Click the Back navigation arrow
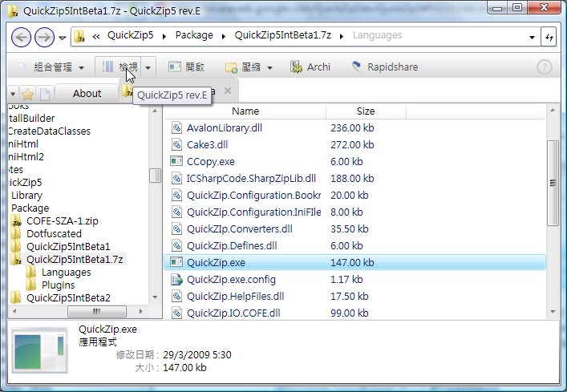This screenshot has width=567, height=392. [22, 37]
